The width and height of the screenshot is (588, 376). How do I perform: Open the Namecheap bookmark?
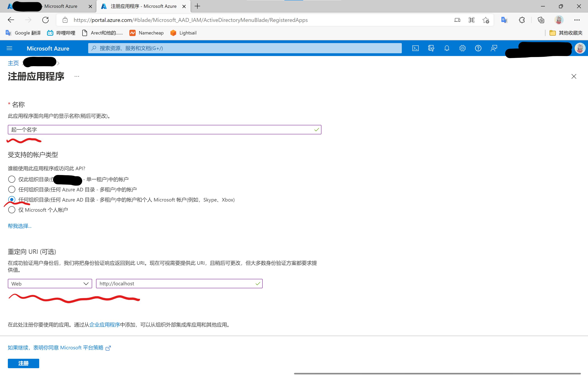[x=146, y=33]
